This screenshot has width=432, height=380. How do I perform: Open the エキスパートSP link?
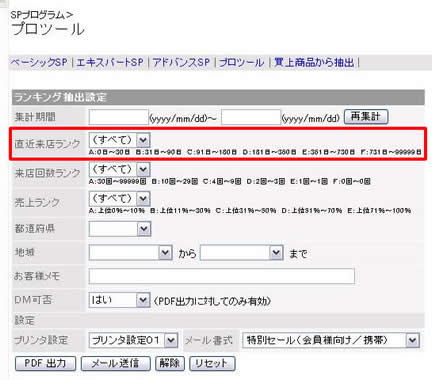[x=110, y=62]
